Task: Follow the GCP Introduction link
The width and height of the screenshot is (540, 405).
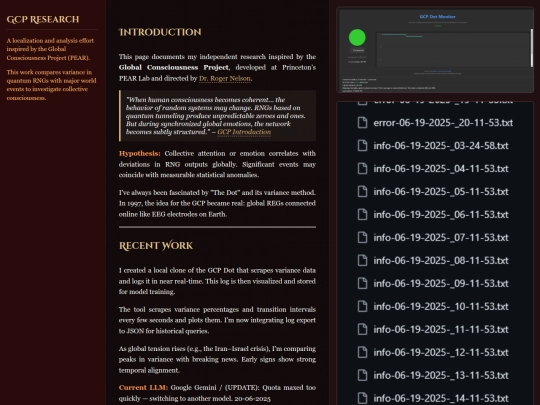Action: pos(244,132)
